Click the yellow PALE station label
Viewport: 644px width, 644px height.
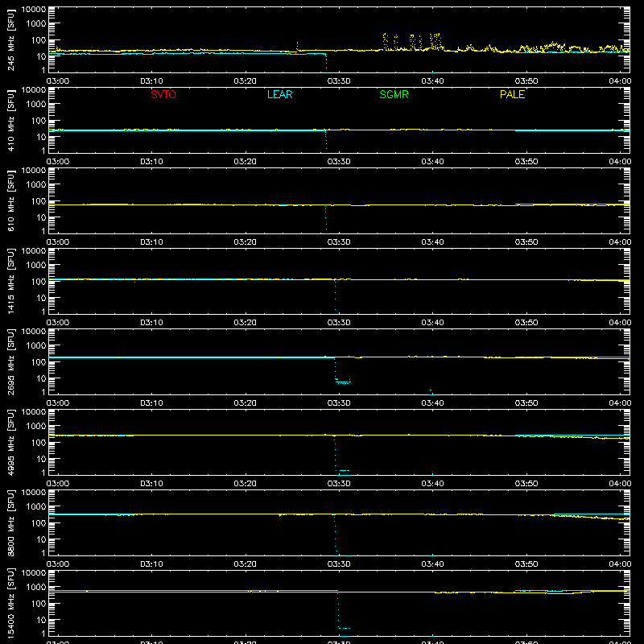click(x=512, y=94)
